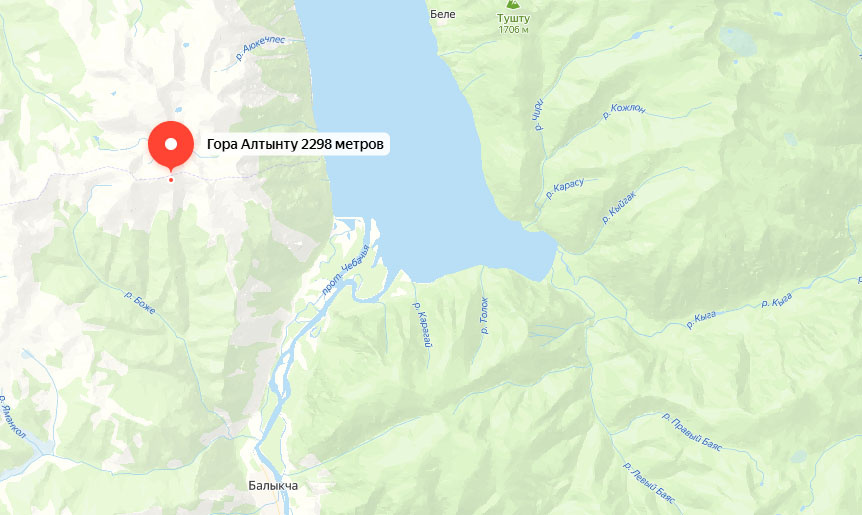Click the р. Кожлон river label
862x515 pixels.
click(x=624, y=110)
